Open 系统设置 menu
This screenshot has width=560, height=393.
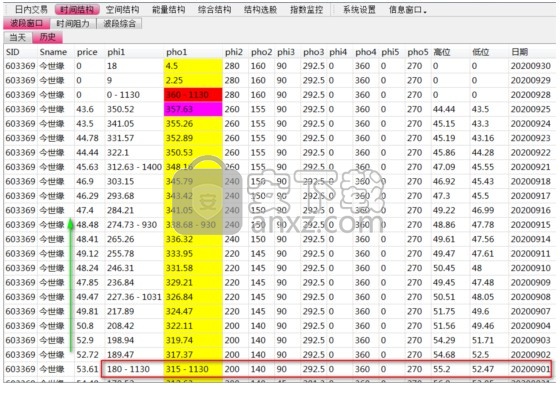(x=359, y=10)
